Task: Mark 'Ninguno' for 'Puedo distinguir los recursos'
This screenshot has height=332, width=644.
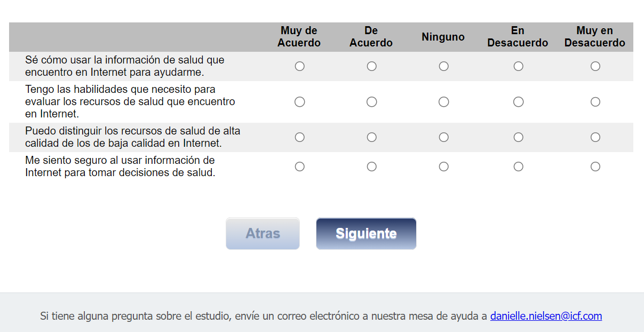Action: [x=444, y=137]
